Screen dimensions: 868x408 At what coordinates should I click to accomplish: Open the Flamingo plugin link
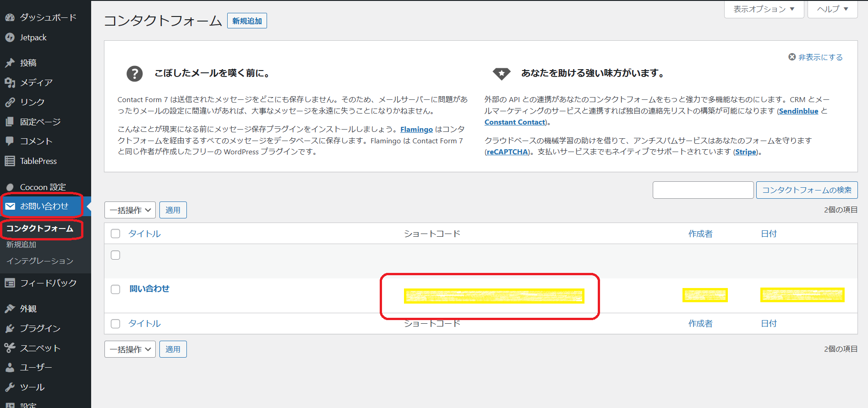pyautogui.click(x=416, y=130)
